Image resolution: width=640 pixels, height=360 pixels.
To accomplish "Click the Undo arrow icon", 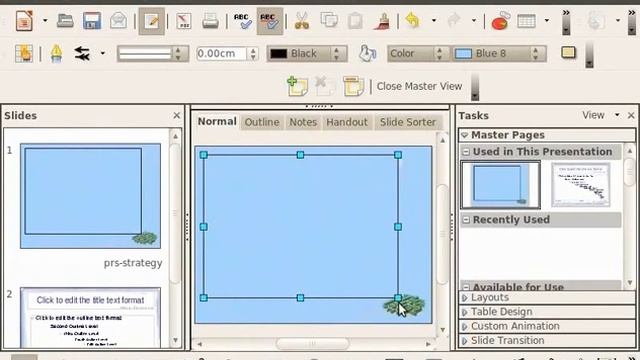I will click(x=413, y=20).
